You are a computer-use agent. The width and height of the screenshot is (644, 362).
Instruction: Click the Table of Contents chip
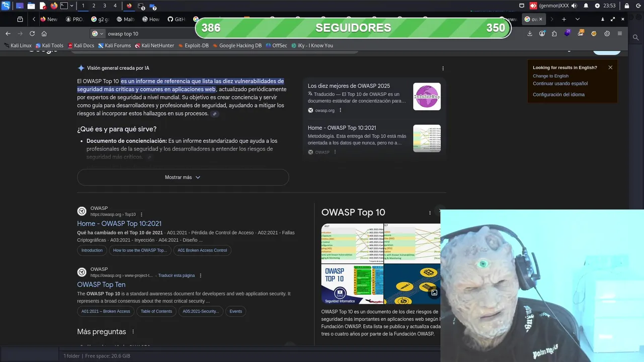coord(156,311)
